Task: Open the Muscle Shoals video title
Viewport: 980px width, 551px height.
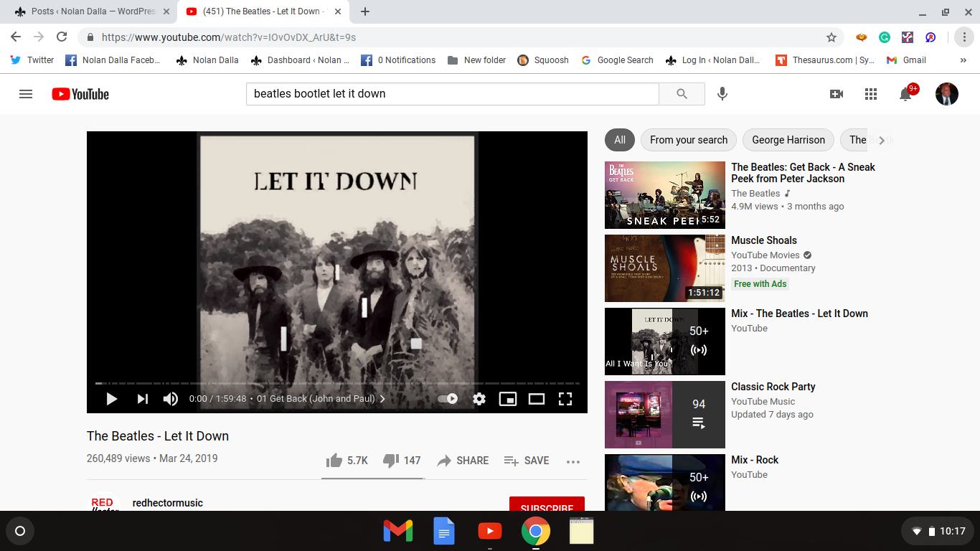Action: tap(764, 240)
